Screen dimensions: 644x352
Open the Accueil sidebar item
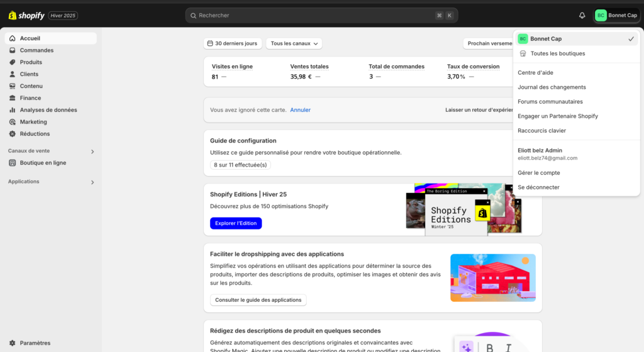coord(51,38)
